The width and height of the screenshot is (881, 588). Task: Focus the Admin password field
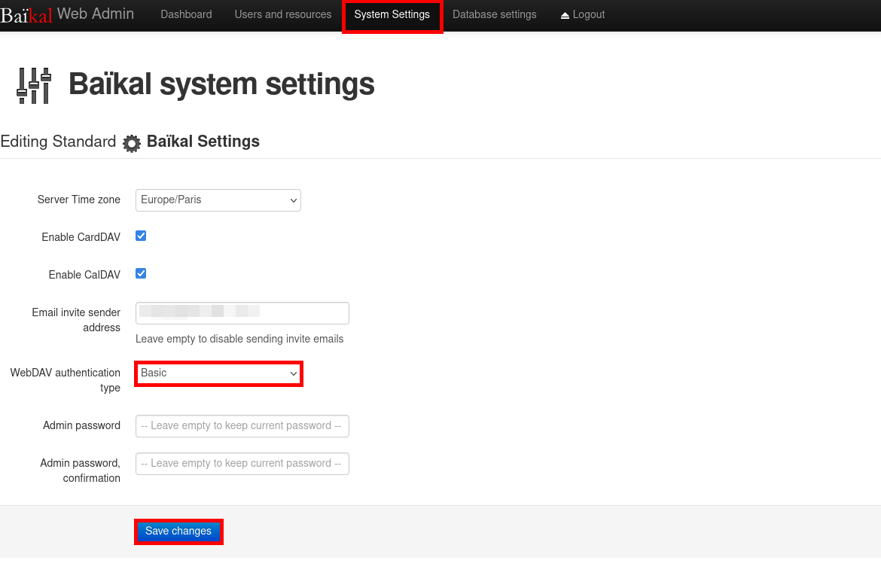point(242,425)
